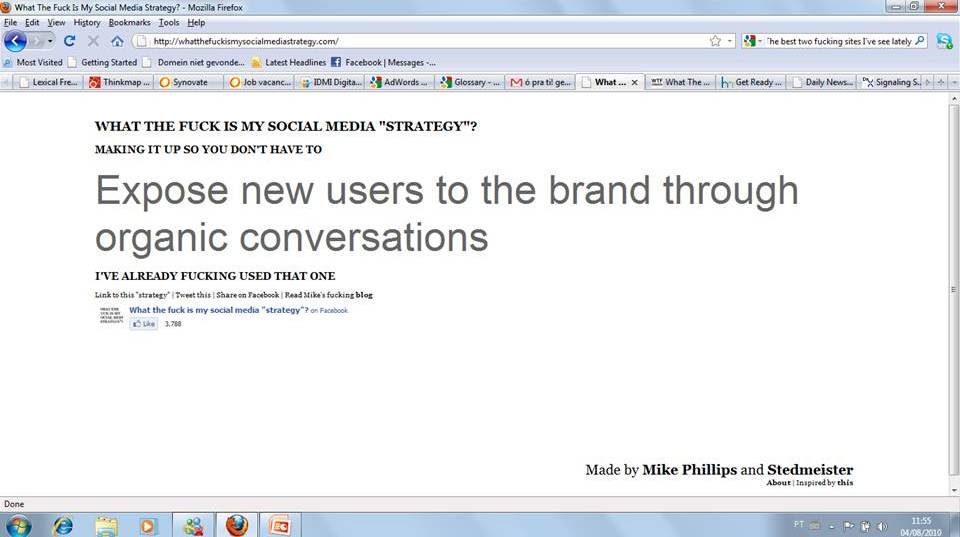Switch to the IDMI Digita... tab
Screen dimensions: 960x537
point(331,82)
